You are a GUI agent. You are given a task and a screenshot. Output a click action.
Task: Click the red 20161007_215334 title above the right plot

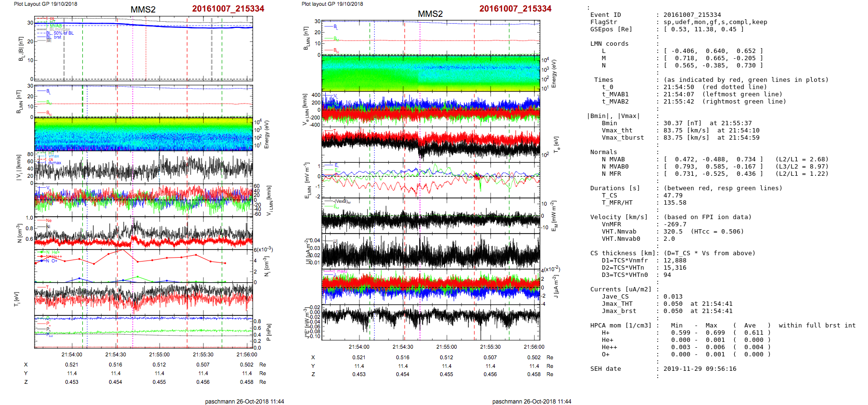tap(515, 9)
